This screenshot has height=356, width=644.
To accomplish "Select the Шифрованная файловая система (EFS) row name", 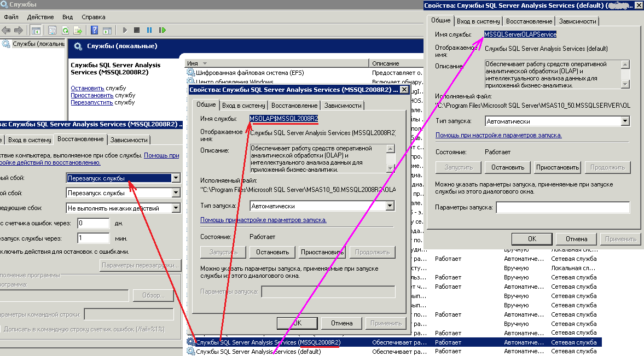I will (250, 73).
